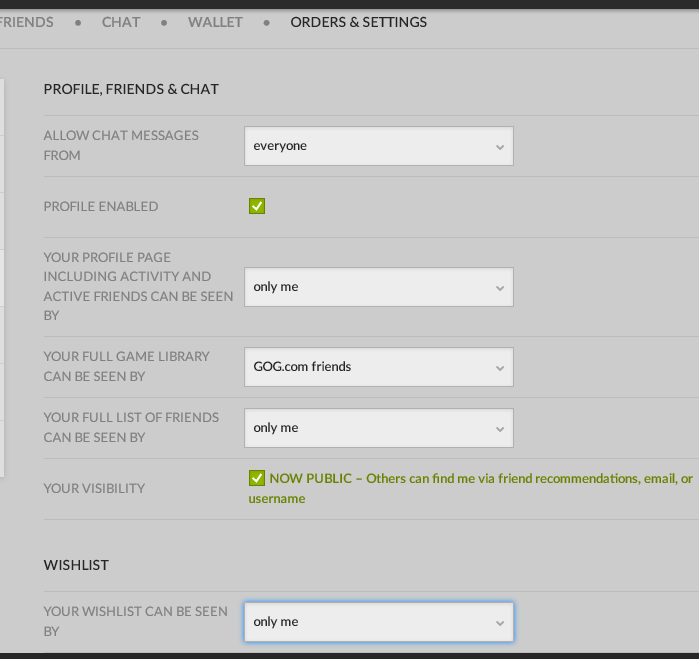Click chevron on friends list dropdown

pos(500,429)
